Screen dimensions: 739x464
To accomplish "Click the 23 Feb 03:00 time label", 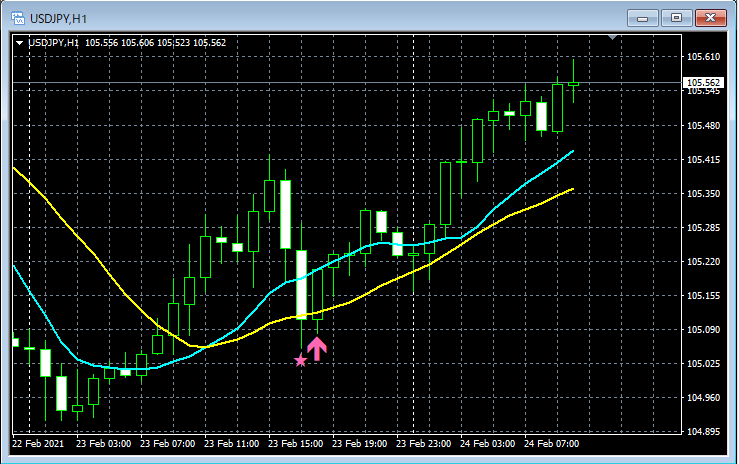I will pos(104,444).
